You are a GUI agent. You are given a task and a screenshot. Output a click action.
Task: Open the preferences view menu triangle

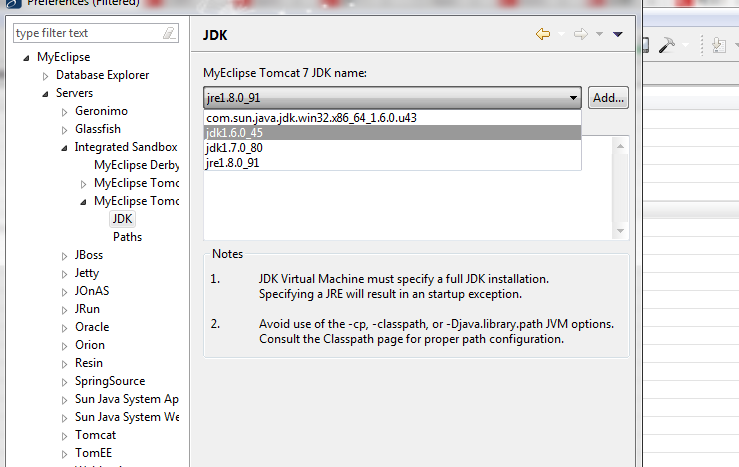point(618,34)
